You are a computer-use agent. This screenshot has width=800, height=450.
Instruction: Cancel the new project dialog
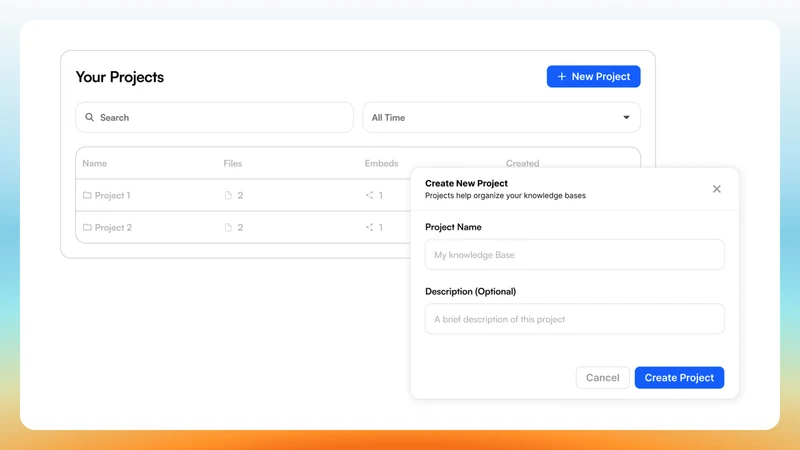pyautogui.click(x=603, y=378)
